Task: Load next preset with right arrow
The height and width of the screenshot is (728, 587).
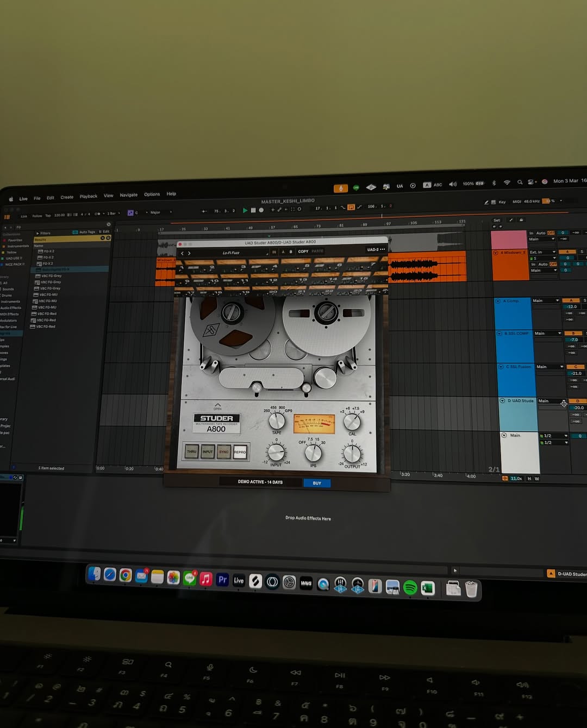Action: (189, 253)
